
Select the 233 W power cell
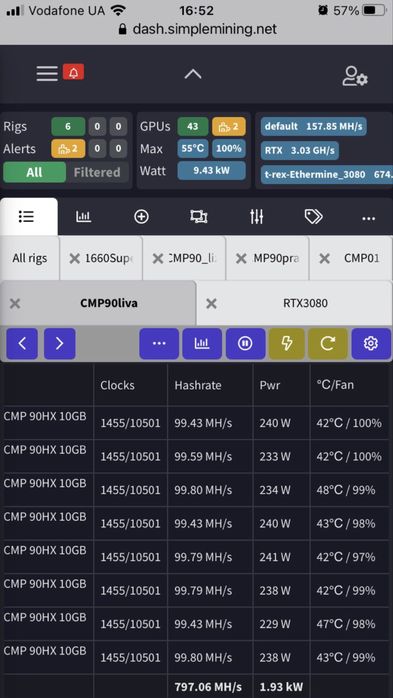pyautogui.click(x=275, y=457)
